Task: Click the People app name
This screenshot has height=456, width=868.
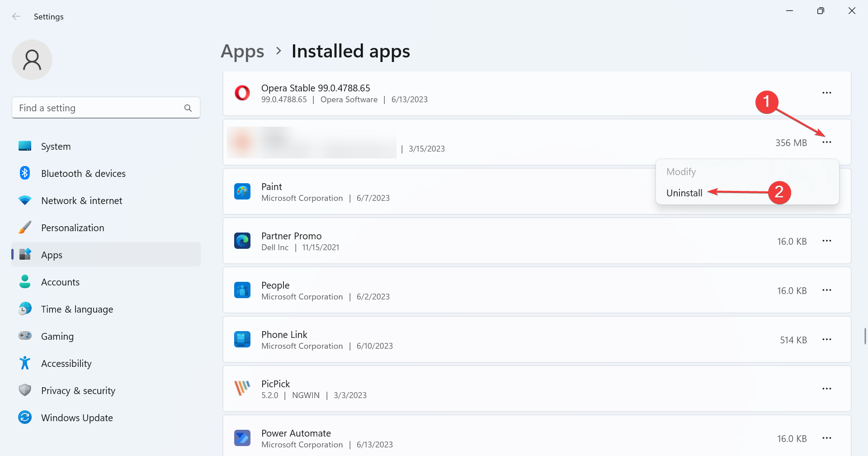Action: coord(275,285)
